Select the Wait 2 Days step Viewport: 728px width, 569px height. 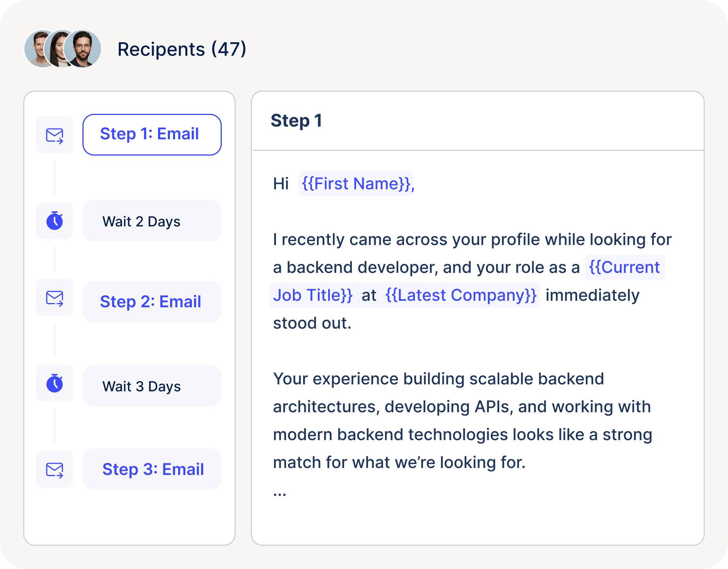point(152,221)
